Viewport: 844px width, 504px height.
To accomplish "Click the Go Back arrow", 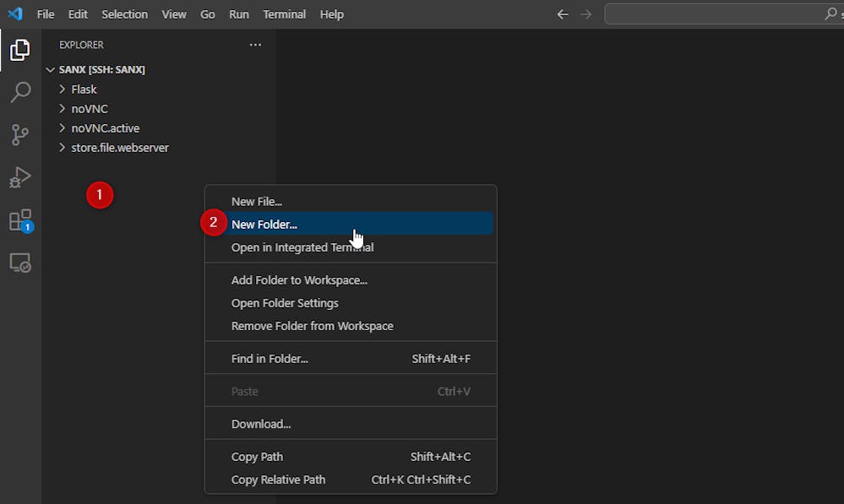I will (x=563, y=14).
